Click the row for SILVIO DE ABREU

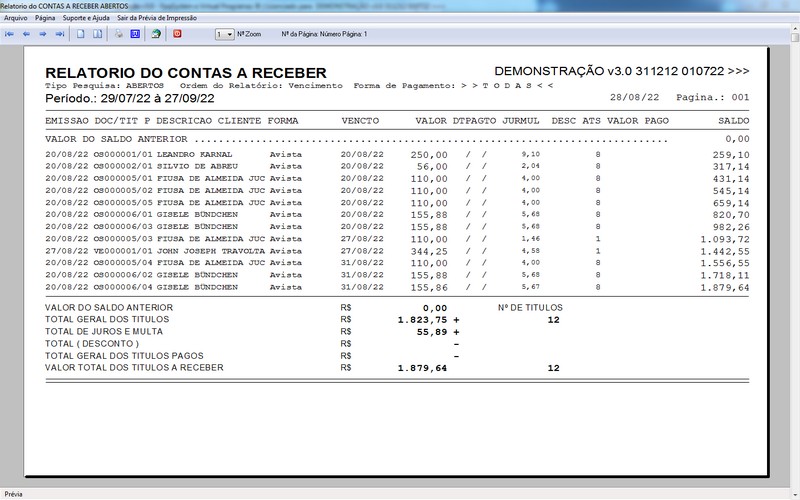tap(397, 166)
